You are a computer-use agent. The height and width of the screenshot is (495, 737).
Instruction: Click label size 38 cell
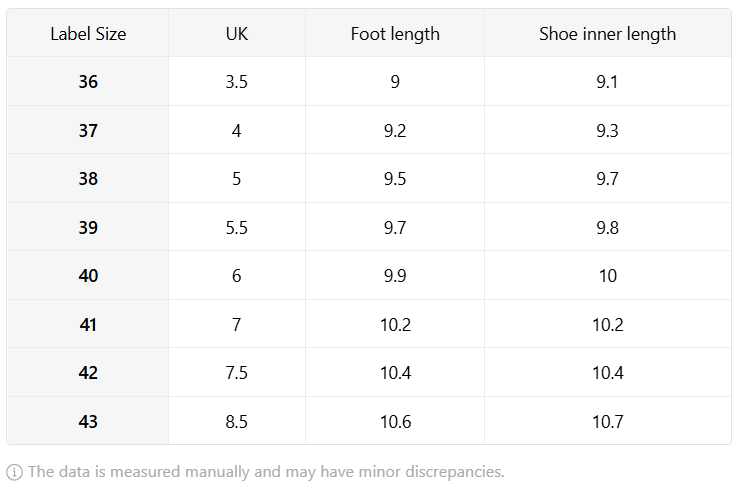pos(88,179)
